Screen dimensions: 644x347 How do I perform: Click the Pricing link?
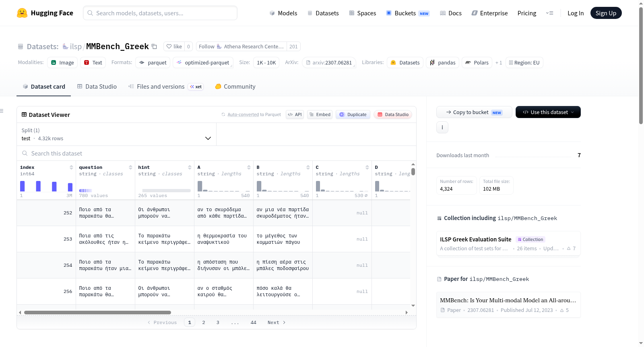(526, 13)
